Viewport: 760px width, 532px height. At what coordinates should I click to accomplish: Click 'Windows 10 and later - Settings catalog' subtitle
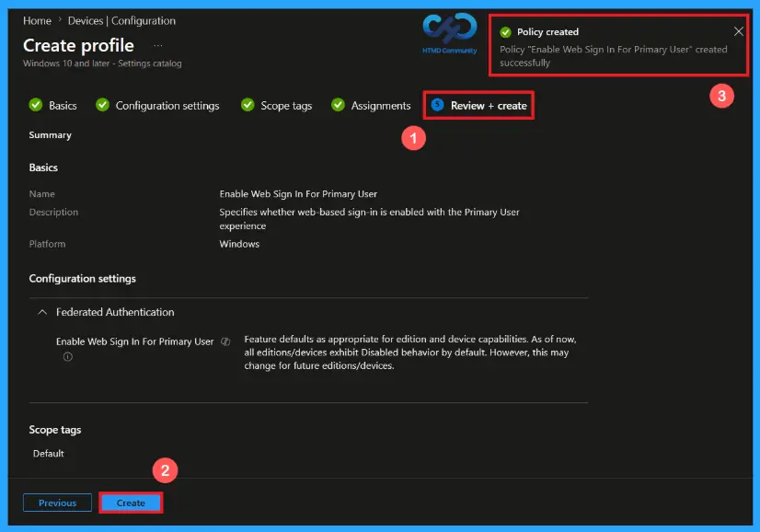pos(102,64)
